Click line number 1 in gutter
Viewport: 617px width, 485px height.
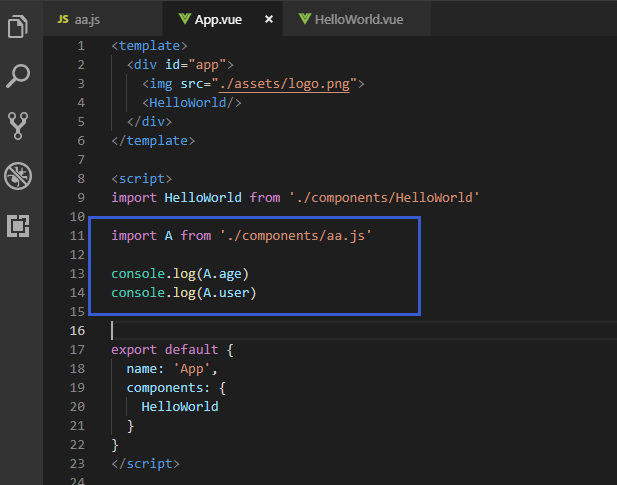point(81,46)
